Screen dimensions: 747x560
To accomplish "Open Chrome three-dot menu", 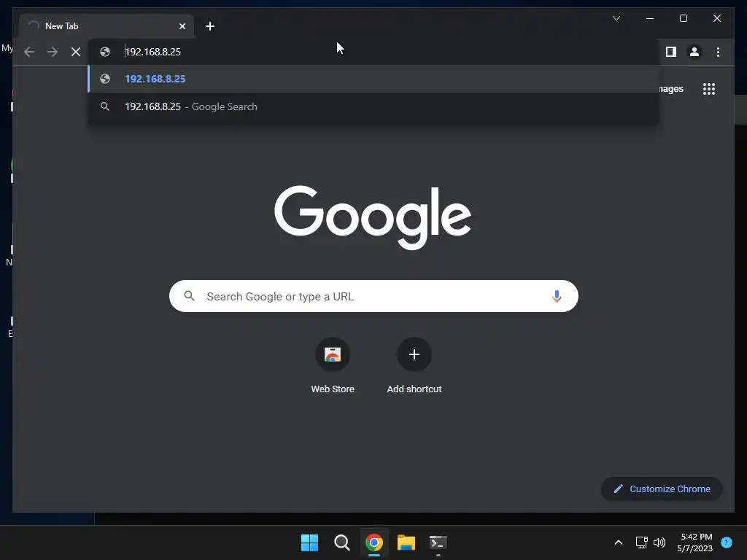I will tap(718, 52).
